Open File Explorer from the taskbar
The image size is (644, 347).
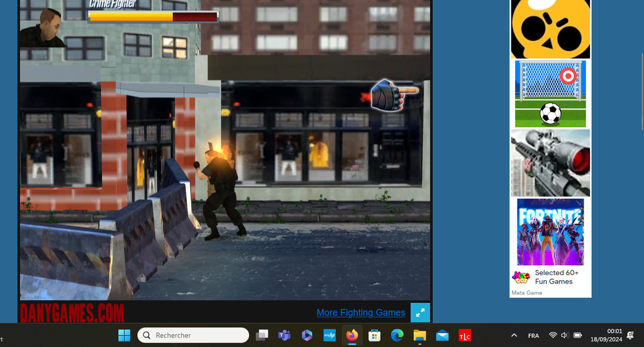click(x=419, y=336)
